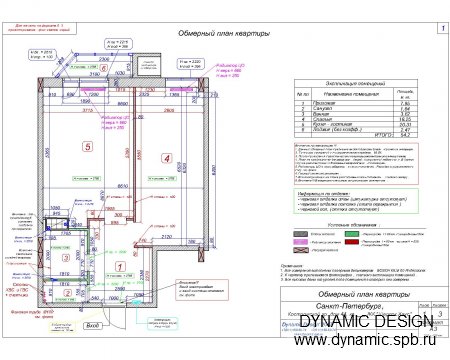Select loggia number 6 label
This screenshot has height=360, width=450.
pyautogui.click(x=104, y=68)
